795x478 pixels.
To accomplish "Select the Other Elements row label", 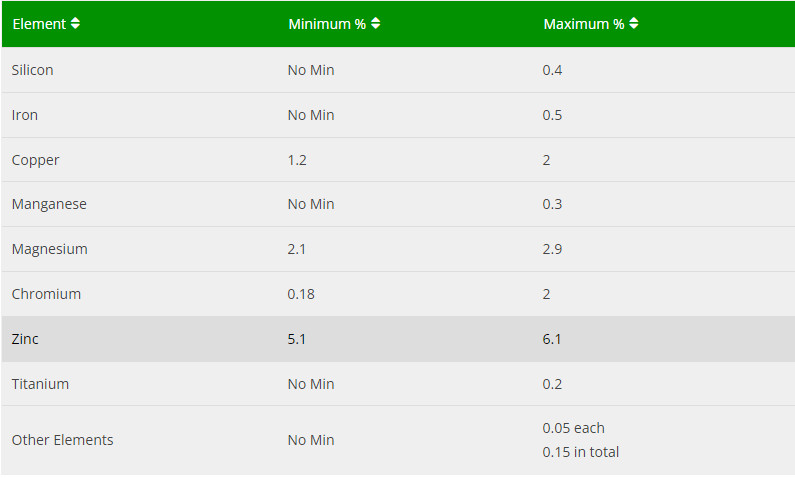I will (x=63, y=440).
